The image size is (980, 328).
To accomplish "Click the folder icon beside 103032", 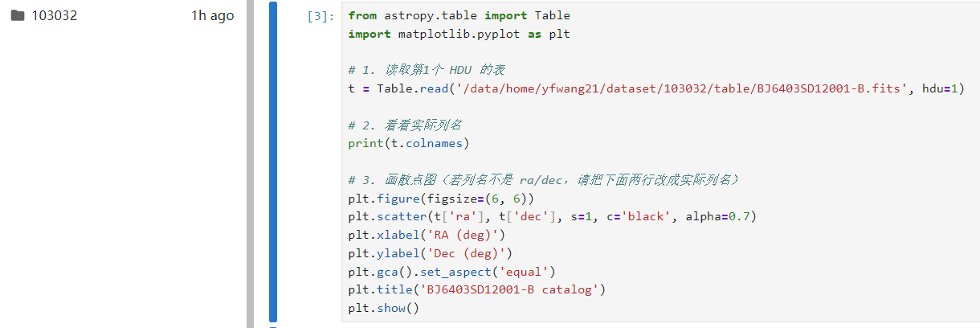I will coord(18,15).
